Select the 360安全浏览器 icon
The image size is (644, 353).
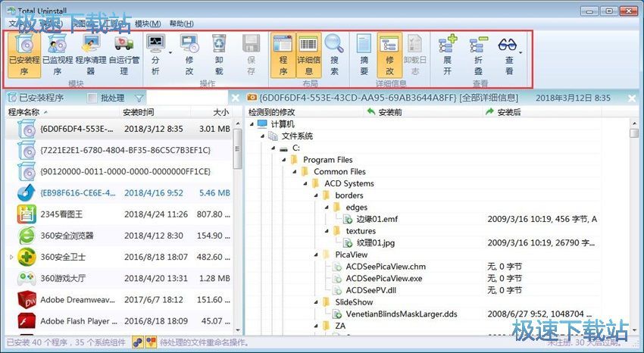(27, 236)
